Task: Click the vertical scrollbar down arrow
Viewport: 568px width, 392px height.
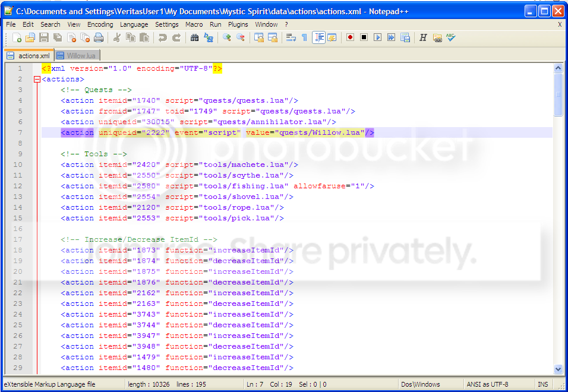Action: click(558, 369)
